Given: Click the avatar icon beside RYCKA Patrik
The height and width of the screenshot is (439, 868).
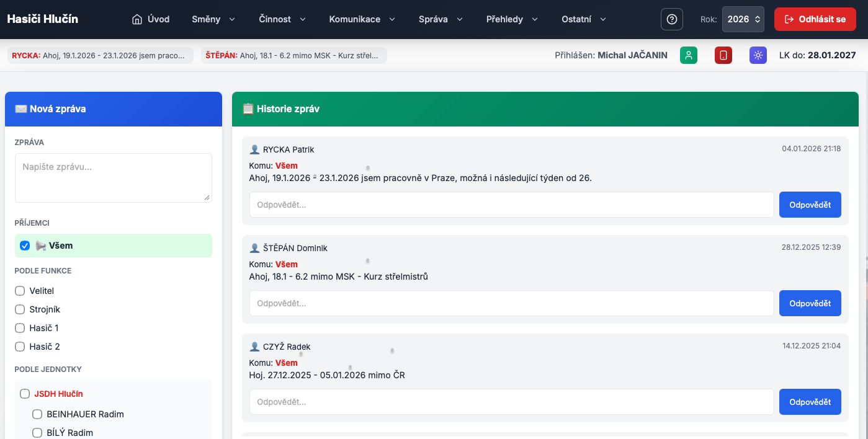Looking at the screenshot, I should click(254, 149).
